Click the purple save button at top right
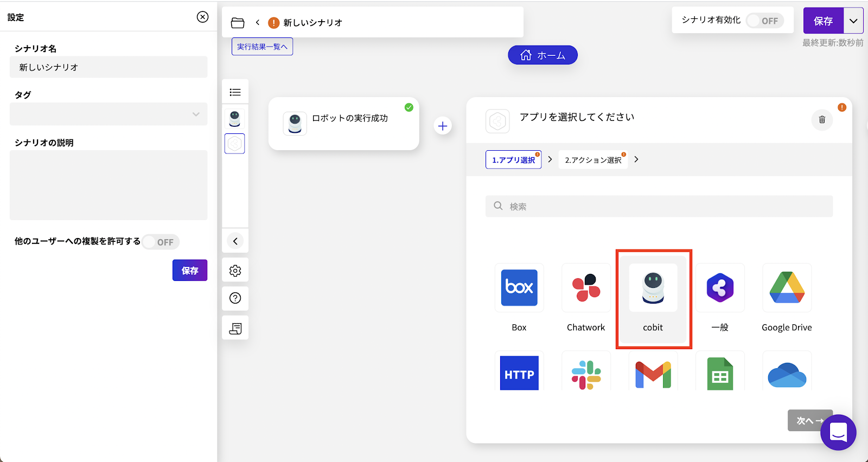This screenshot has width=868, height=462. pyautogui.click(x=823, y=21)
